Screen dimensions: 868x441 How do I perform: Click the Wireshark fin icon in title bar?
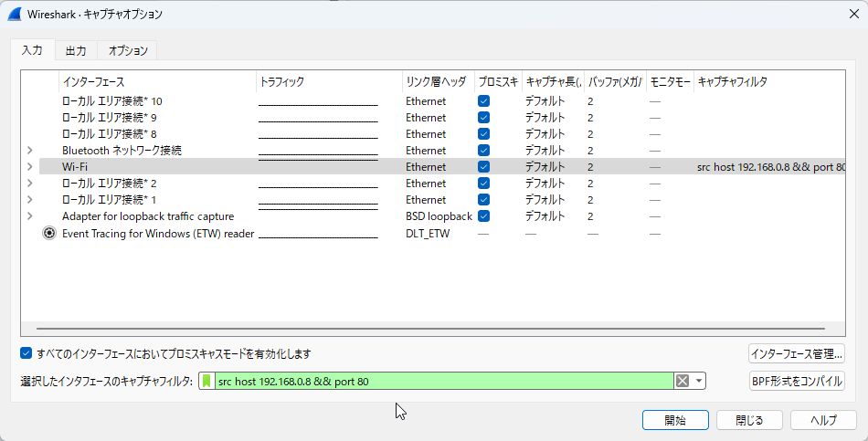coord(14,15)
